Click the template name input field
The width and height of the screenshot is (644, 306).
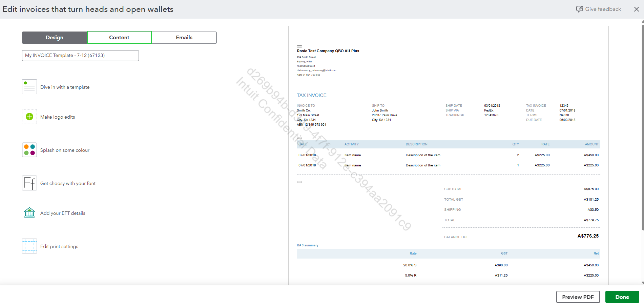[x=80, y=56]
